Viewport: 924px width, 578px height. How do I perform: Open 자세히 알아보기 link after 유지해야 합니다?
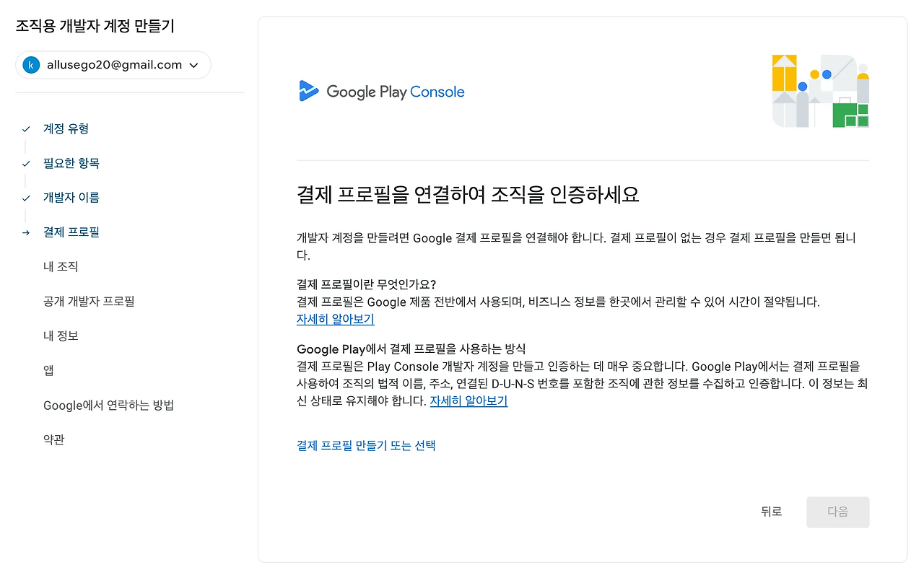pyautogui.click(x=468, y=400)
